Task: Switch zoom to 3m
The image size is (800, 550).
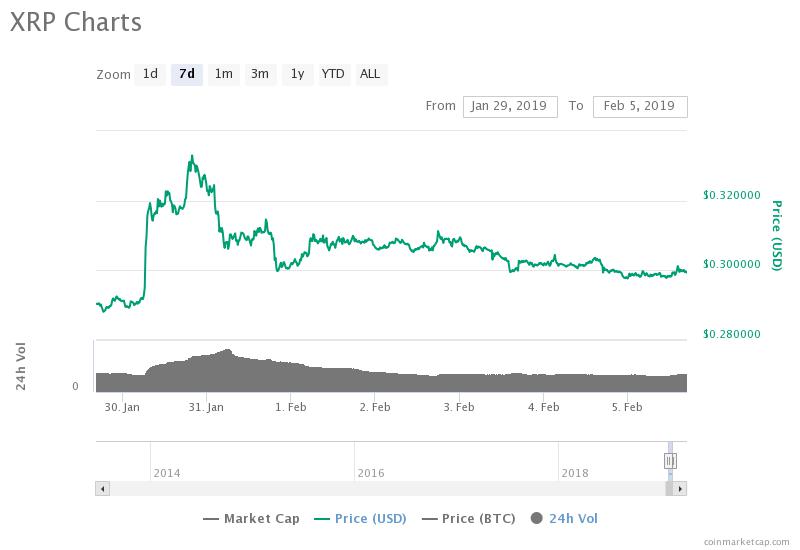Action: click(x=260, y=74)
